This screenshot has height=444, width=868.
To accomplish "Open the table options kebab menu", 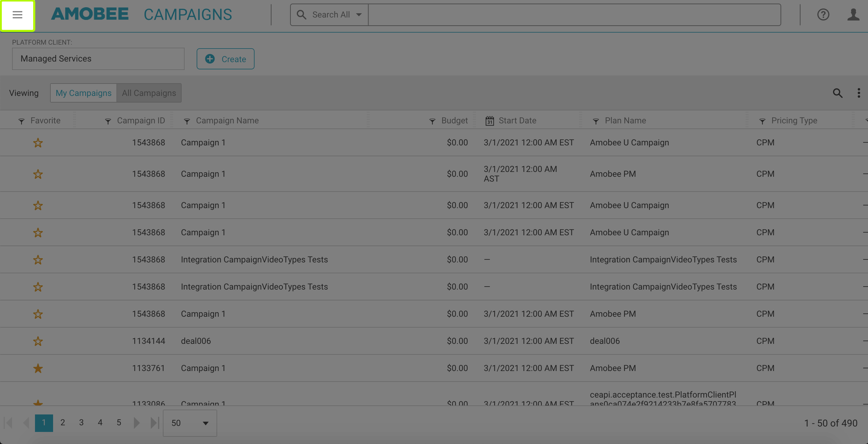I will [x=859, y=93].
